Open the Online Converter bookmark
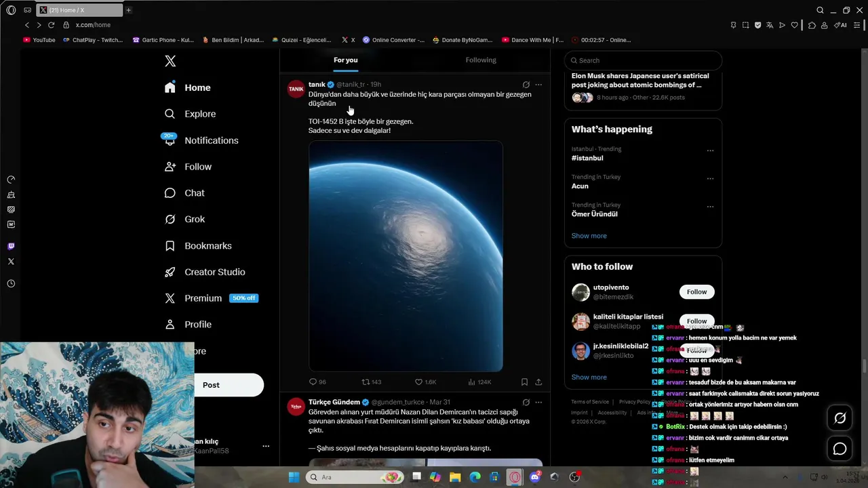 393,40
